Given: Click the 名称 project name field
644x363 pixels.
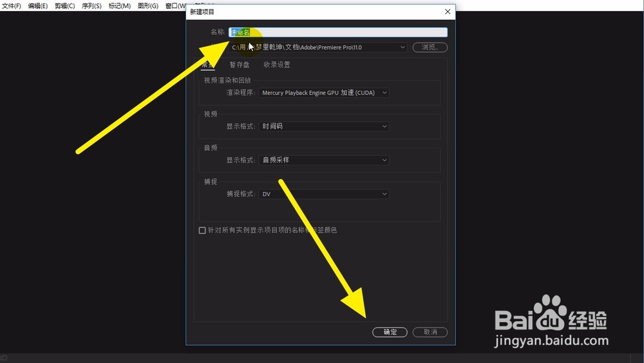Looking at the screenshot, I should (338, 32).
